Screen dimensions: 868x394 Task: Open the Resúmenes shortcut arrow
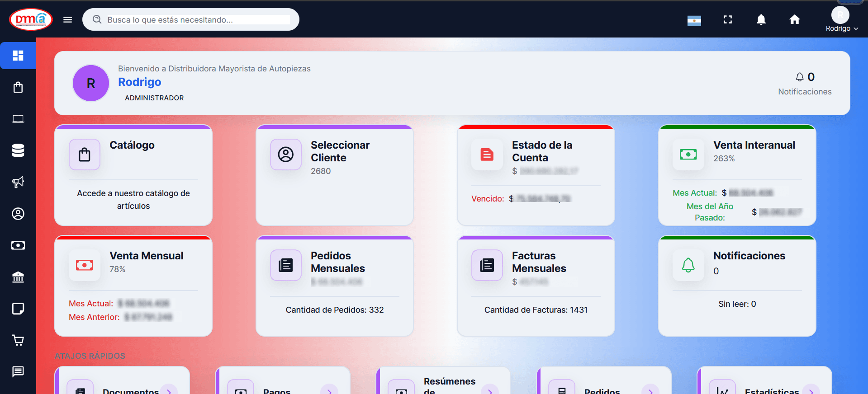[x=490, y=391]
